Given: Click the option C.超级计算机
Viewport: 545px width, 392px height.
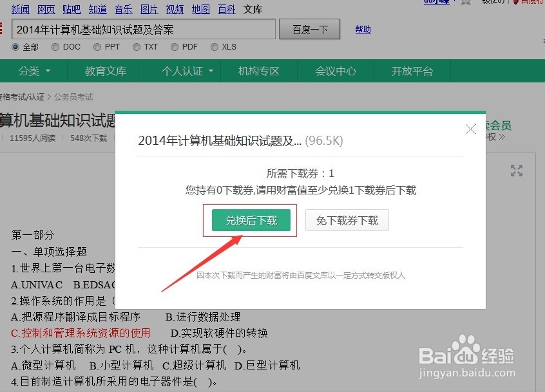Looking at the screenshot, I should coord(195,365).
